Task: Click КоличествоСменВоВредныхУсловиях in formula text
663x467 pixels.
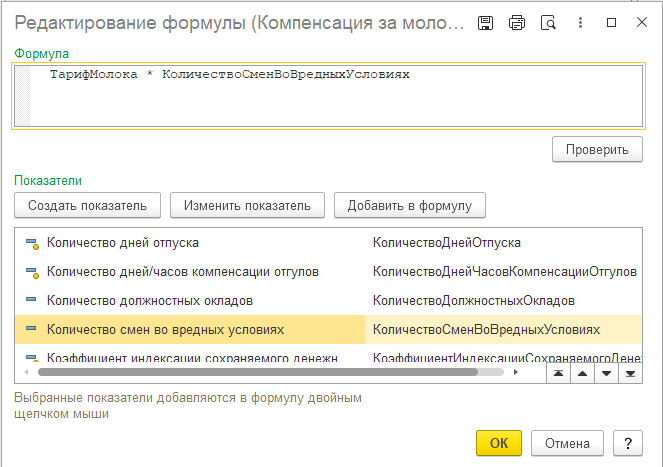Action: [x=286, y=74]
